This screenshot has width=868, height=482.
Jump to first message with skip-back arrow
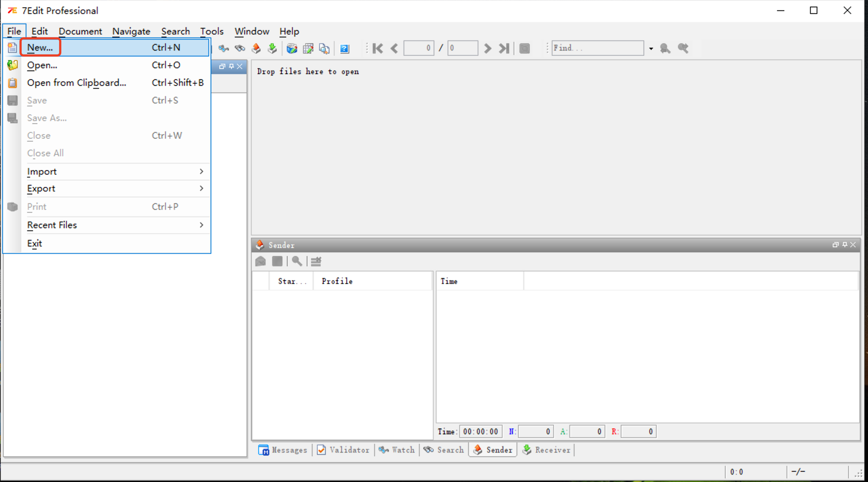point(378,48)
